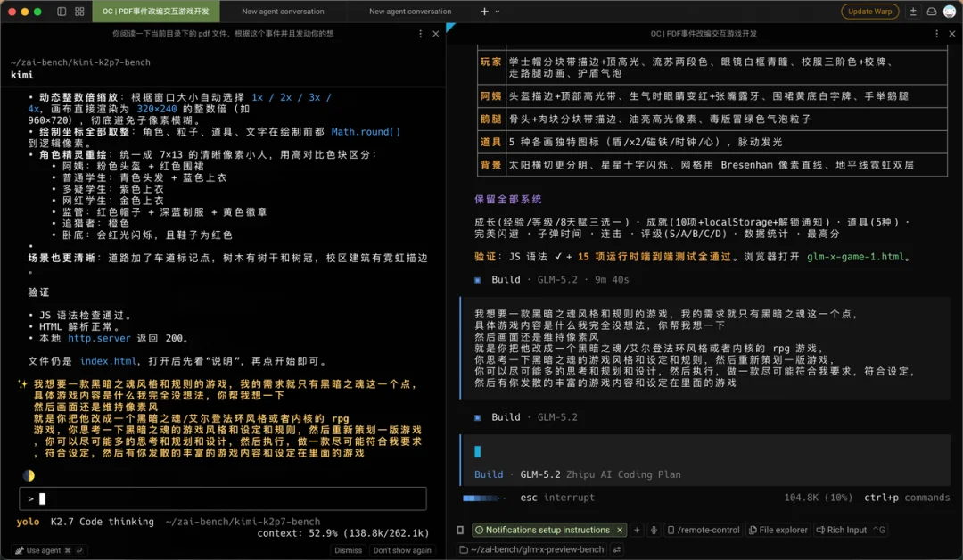963x560 pixels.
Task: Click the /remote-control chip
Action: 704,530
